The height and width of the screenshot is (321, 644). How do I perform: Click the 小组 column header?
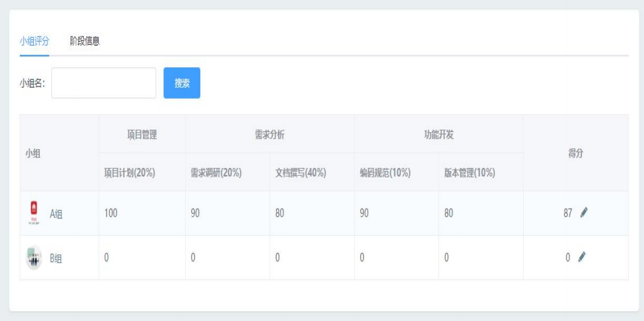[33, 154]
